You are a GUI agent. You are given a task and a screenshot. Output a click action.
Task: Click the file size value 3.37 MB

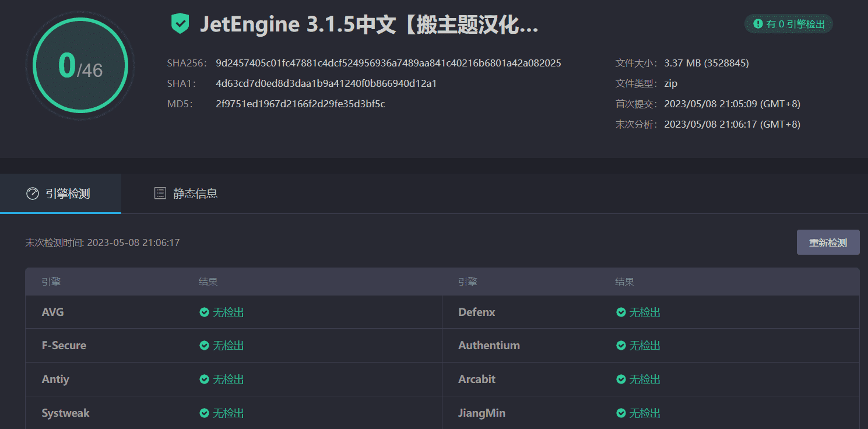tap(707, 63)
